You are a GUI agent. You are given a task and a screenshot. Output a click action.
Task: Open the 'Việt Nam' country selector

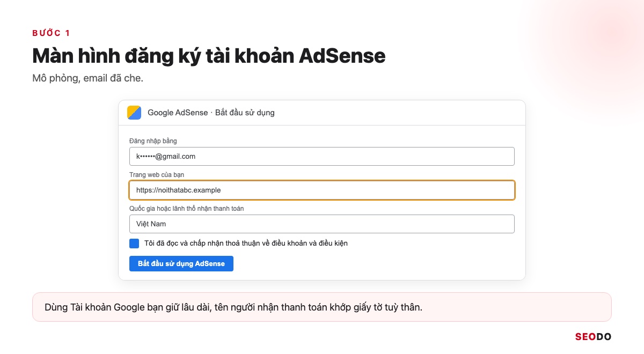point(322,224)
